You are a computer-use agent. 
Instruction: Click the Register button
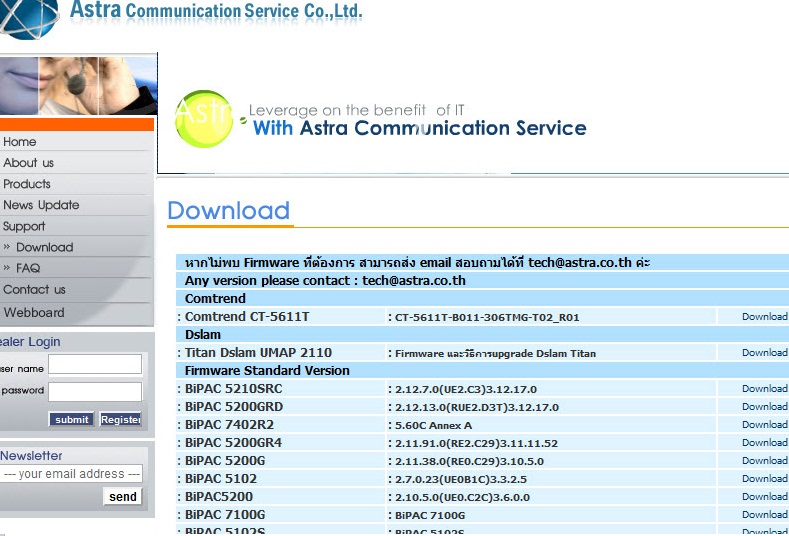[120, 419]
